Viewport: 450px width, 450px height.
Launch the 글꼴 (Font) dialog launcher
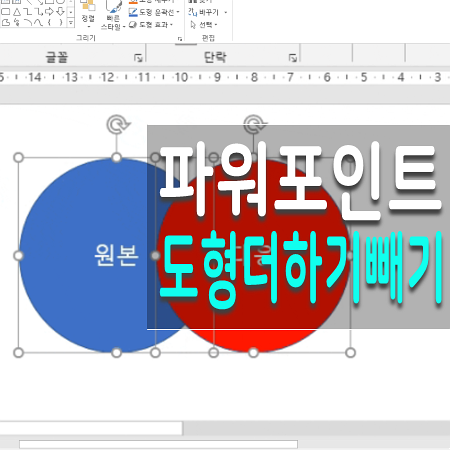point(138,58)
